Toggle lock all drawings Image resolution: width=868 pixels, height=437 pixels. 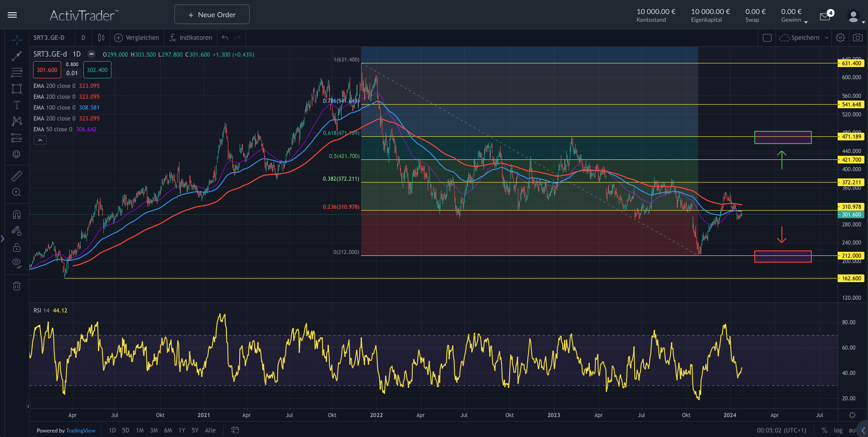coord(17,247)
